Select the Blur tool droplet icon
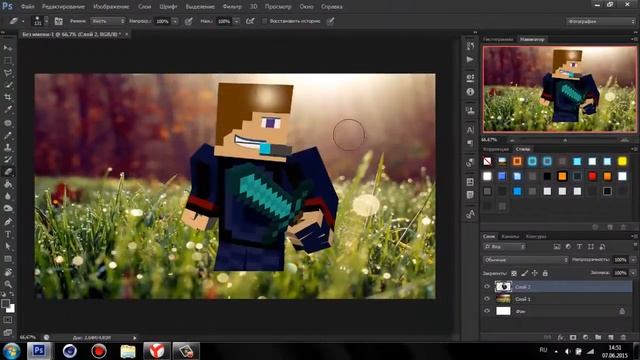This screenshot has height=360, width=640. (x=8, y=196)
